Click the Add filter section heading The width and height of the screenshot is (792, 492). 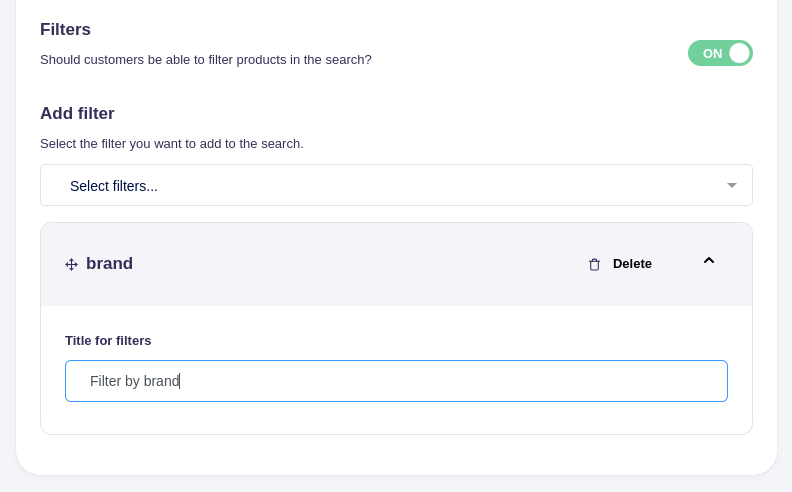pyautogui.click(x=77, y=114)
